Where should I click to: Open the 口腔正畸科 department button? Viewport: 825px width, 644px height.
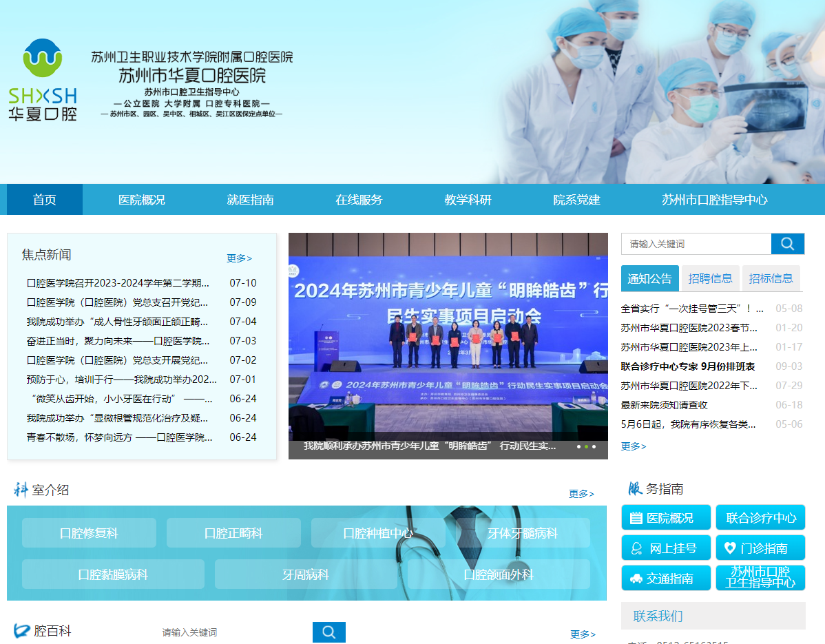[233, 533]
